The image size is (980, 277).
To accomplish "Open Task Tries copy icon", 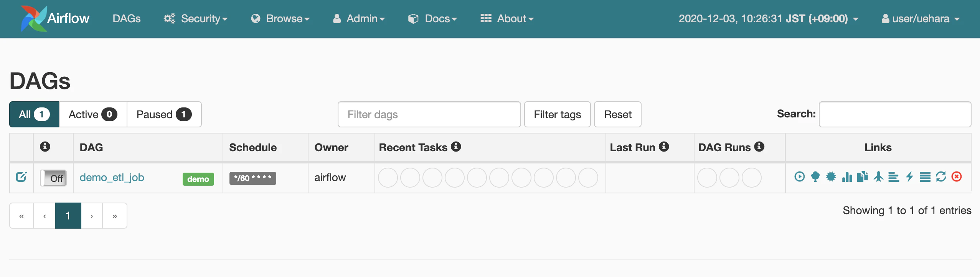I will [863, 176].
